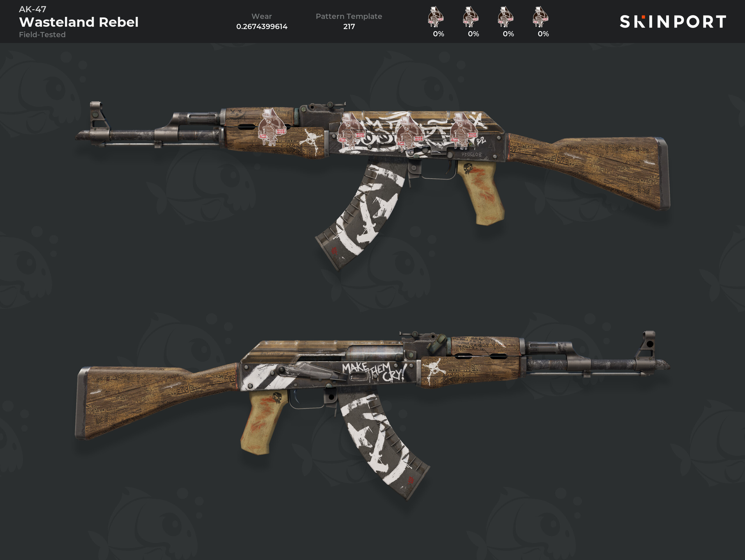The width and height of the screenshot is (745, 560).
Task: Click the Pattern Template number 217
Action: [349, 26]
